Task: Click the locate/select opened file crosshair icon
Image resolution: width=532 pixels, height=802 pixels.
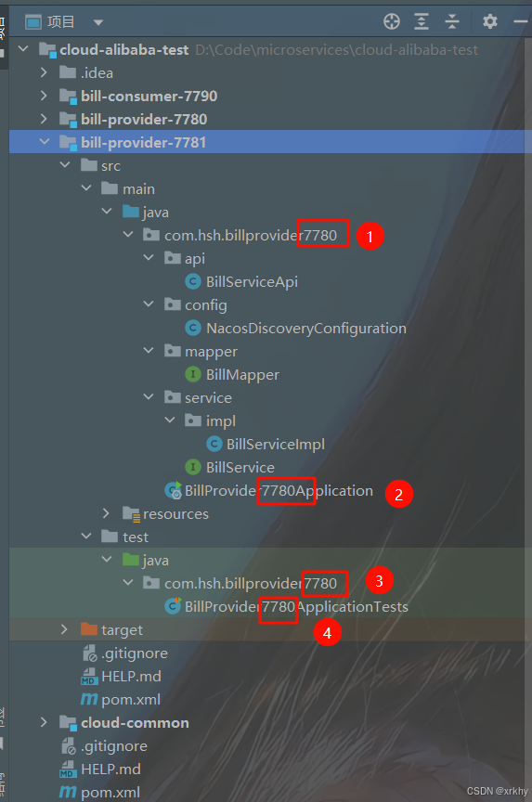Action: (x=391, y=21)
